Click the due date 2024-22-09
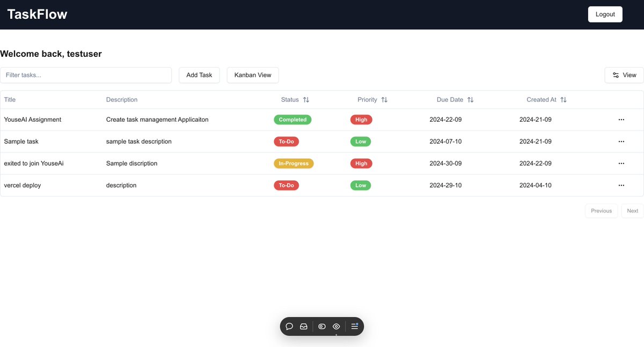This screenshot has width=644, height=347. pyautogui.click(x=445, y=120)
